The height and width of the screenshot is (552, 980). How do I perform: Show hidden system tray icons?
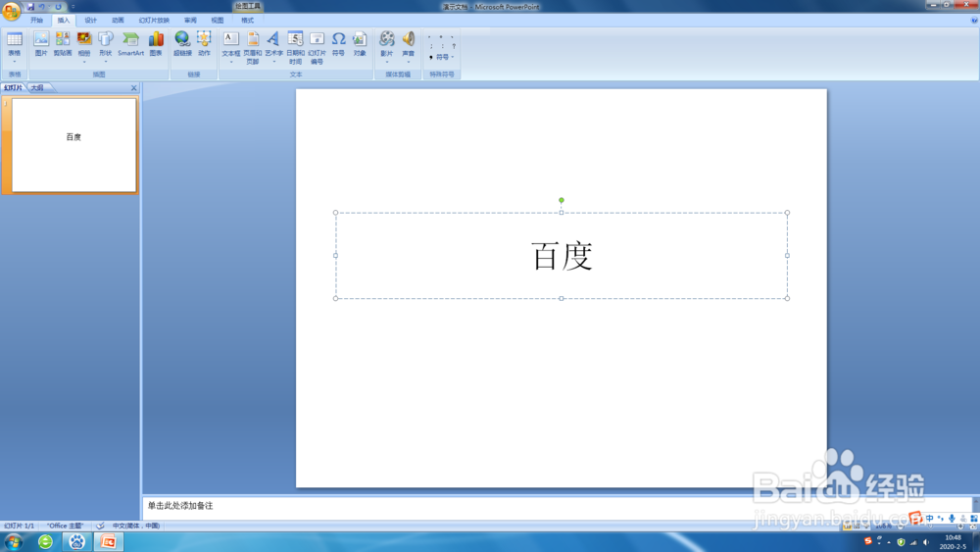(x=889, y=542)
